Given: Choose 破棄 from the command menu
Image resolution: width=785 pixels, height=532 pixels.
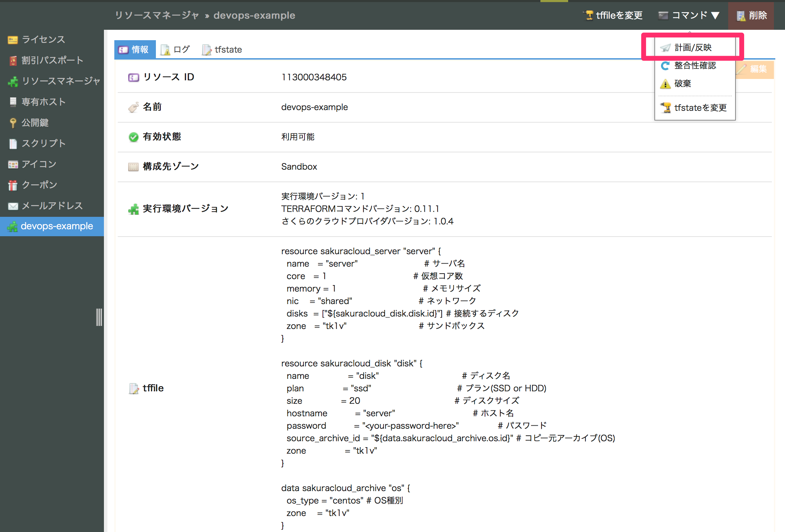Looking at the screenshot, I should pyautogui.click(x=695, y=84).
